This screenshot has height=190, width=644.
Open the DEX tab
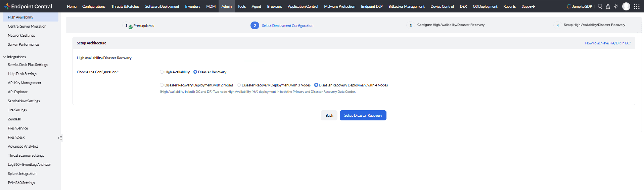click(x=463, y=6)
